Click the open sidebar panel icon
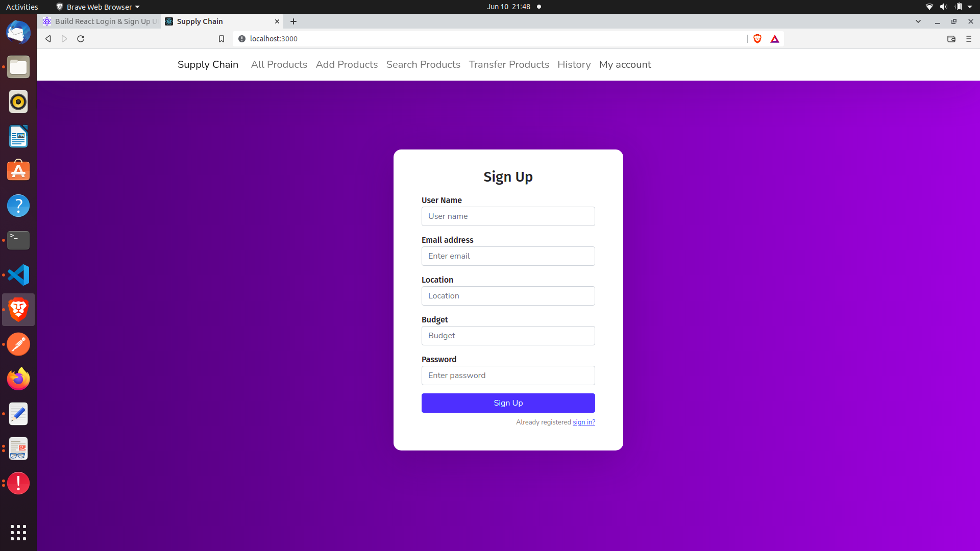The width and height of the screenshot is (980, 551). coord(951,38)
